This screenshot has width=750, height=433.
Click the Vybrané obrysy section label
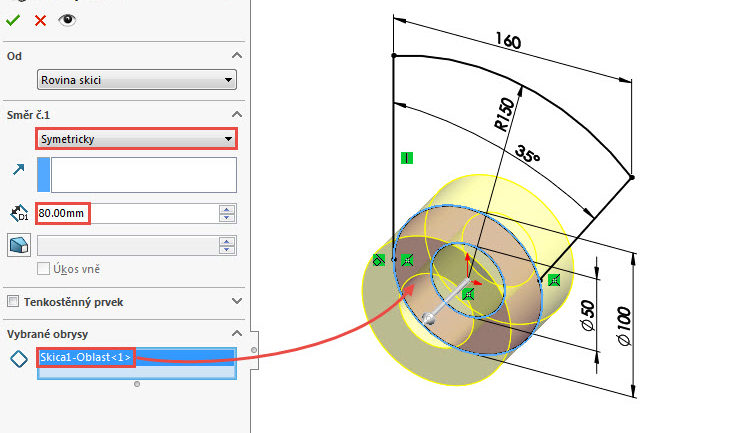pyautogui.click(x=47, y=334)
